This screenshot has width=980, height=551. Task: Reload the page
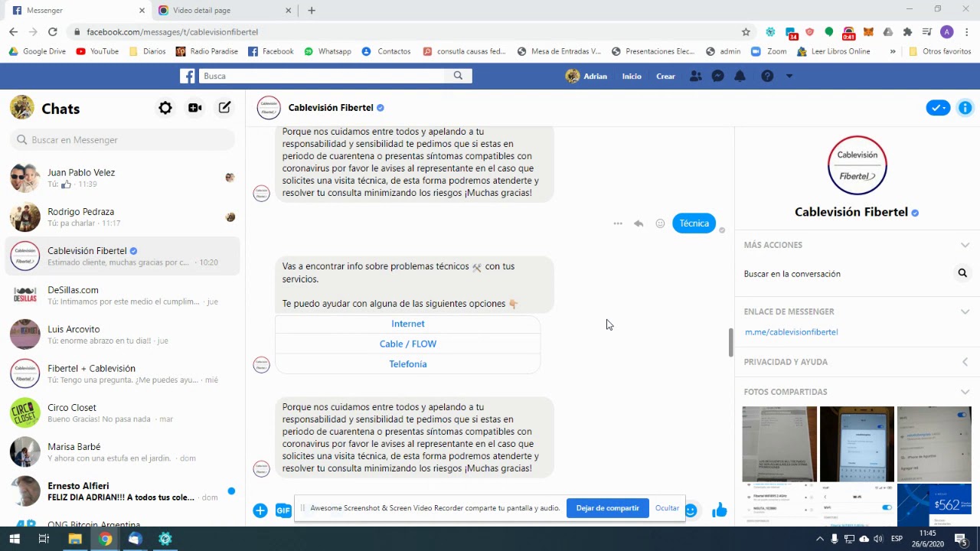[x=52, y=32]
